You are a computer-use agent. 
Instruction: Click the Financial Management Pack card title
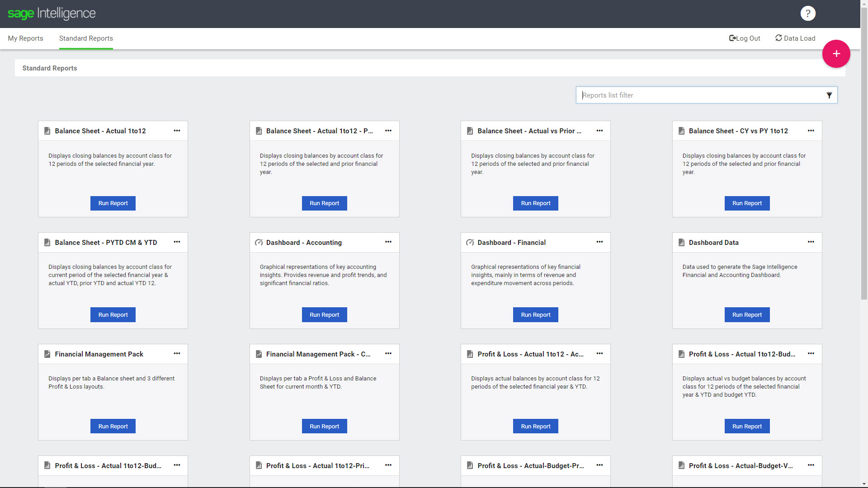tap(99, 354)
